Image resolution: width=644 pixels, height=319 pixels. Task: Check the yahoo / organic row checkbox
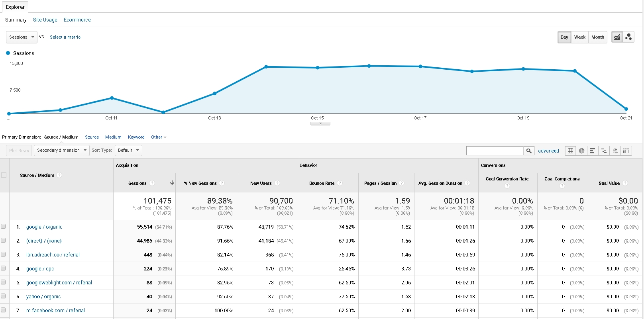tap(4, 296)
